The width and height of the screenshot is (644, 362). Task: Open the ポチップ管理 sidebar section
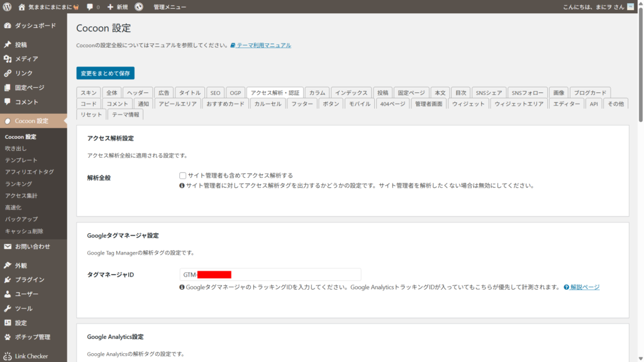(32, 337)
